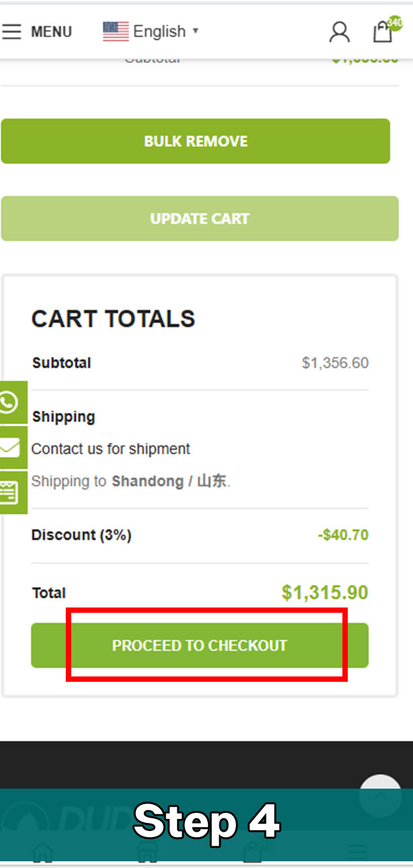Tap the scroll-to-top arrow button
Image resolution: width=413 pixels, height=868 pixels.
pyautogui.click(x=380, y=795)
